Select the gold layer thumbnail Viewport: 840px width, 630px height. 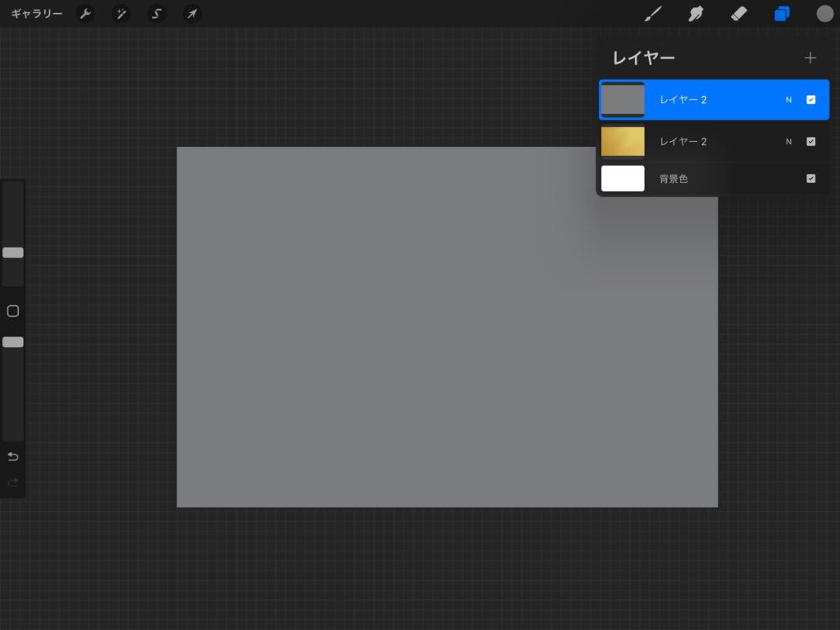pyautogui.click(x=623, y=141)
